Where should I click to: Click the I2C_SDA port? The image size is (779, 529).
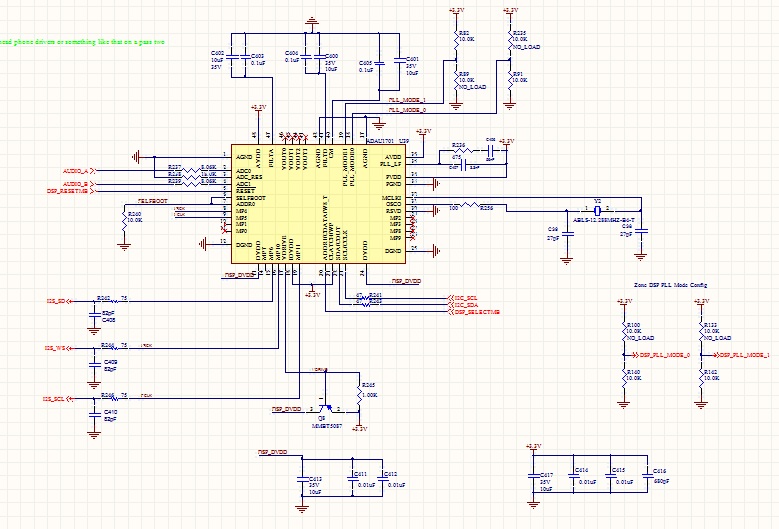[463, 305]
